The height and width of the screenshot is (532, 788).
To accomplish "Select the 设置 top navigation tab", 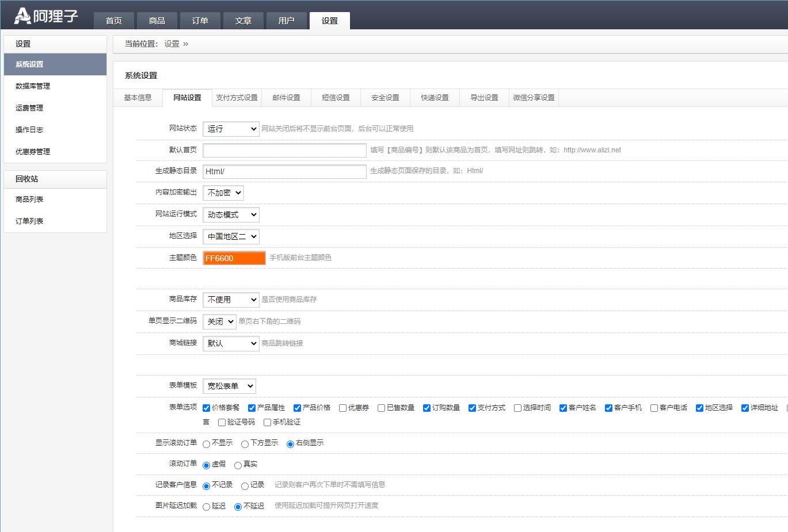I will [330, 21].
